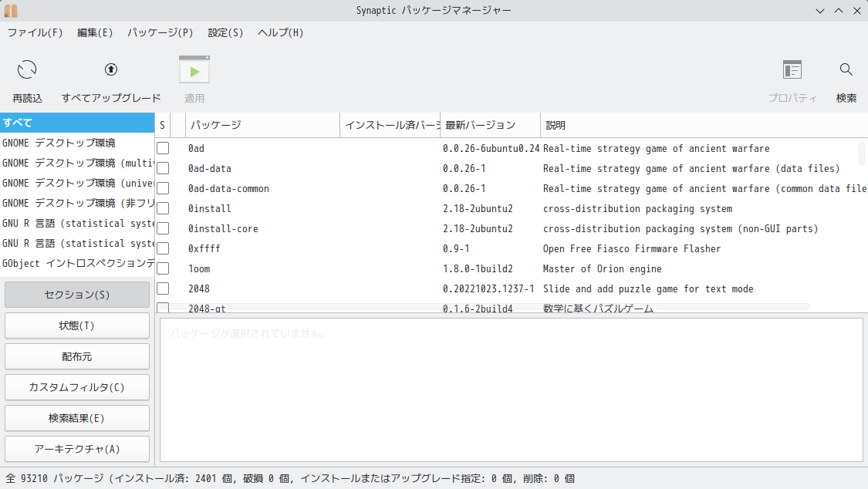Viewport: 868px width, 489px height.
Task: Open the ヘルプ(H) menu
Action: pos(281,32)
